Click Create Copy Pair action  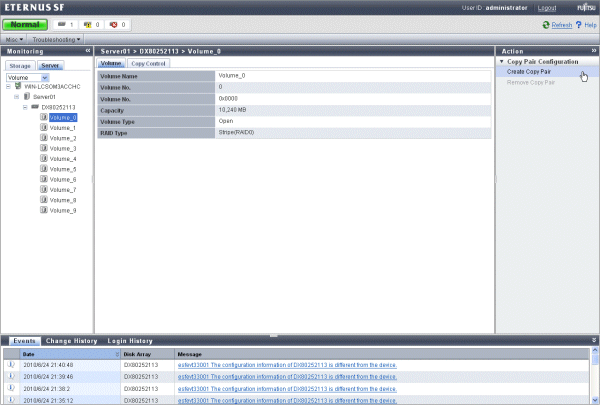[x=529, y=72]
